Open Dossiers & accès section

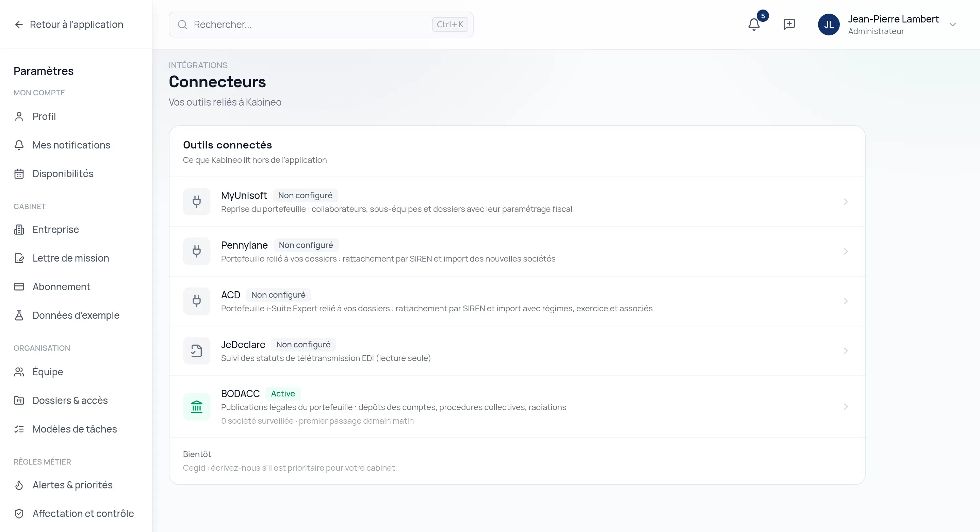[x=71, y=401]
